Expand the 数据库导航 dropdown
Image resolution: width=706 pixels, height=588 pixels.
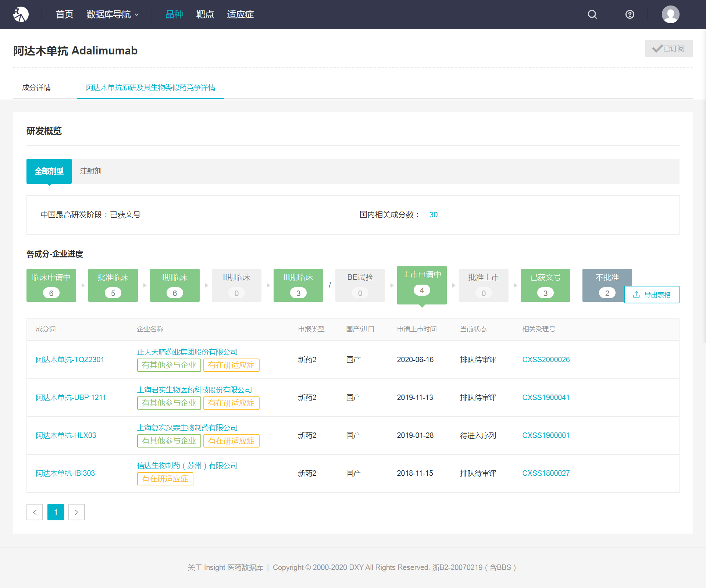point(113,14)
